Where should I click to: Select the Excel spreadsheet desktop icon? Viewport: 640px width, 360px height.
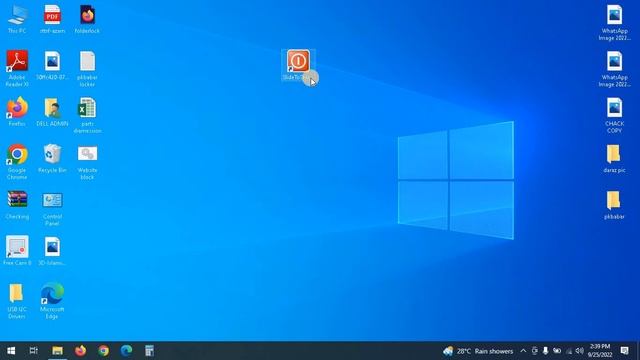point(87,115)
